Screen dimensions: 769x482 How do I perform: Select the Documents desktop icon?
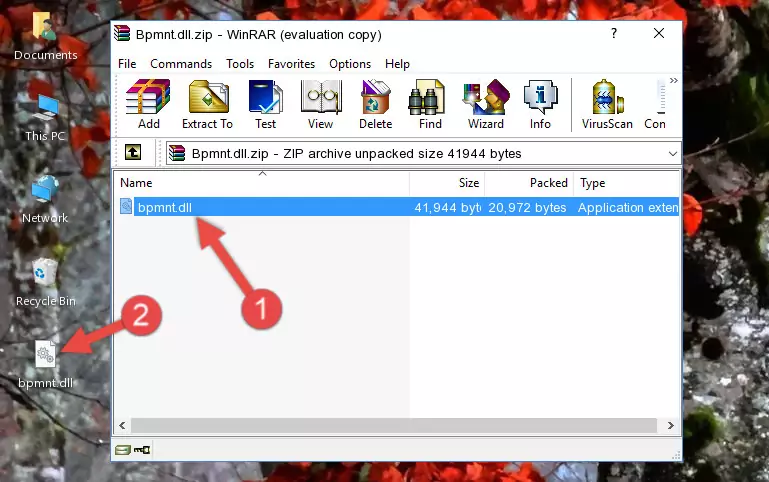[46, 37]
